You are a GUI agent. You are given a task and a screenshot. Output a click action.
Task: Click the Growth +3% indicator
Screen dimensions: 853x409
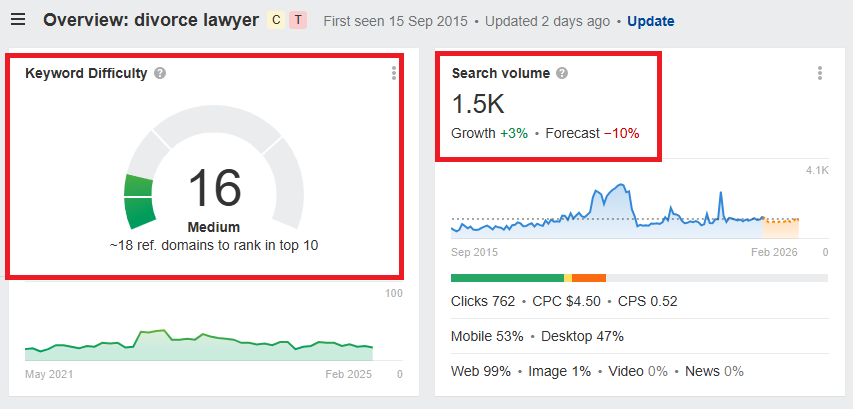pos(488,133)
